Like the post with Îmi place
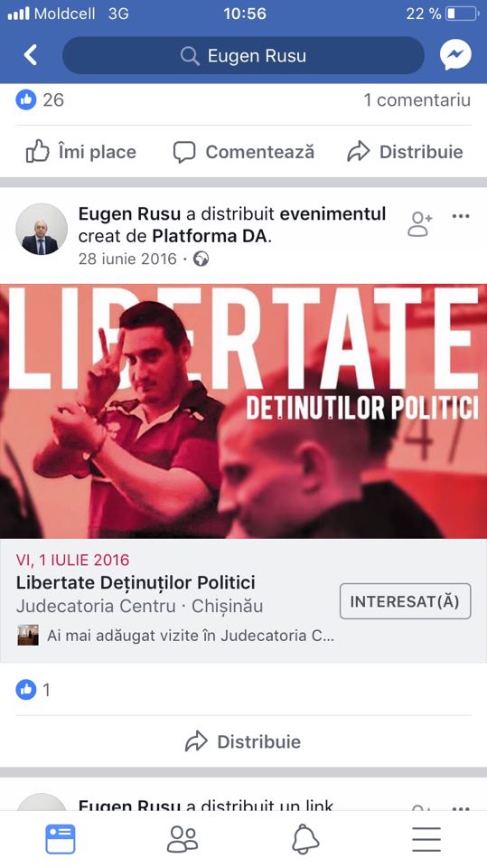The image size is (487, 868). point(80,152)
